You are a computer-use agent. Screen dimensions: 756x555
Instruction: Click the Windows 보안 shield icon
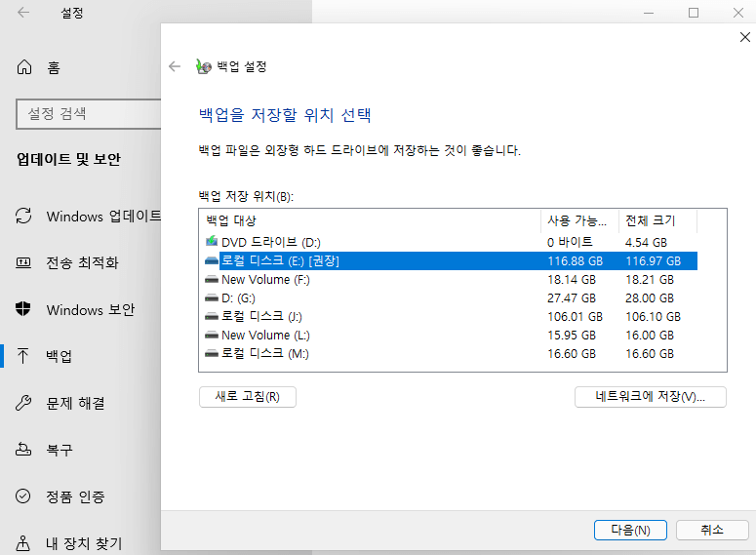[23, 308]
